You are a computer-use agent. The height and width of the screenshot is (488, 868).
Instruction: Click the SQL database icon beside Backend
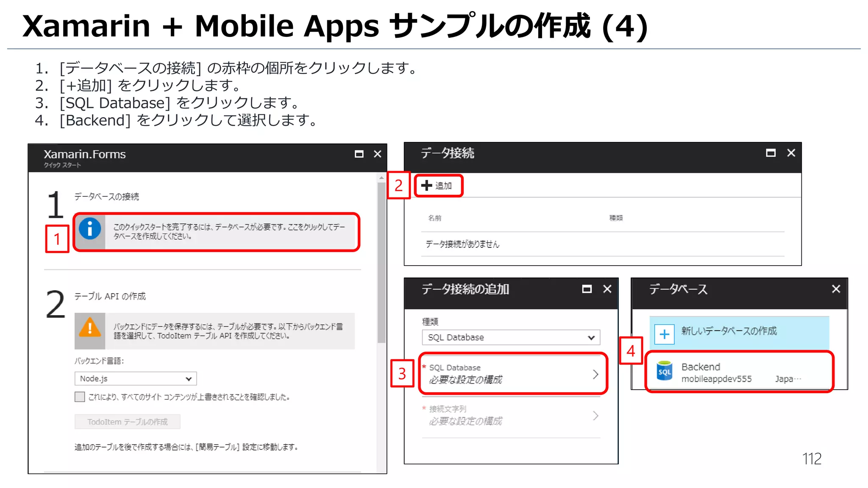pyautogui.click(x=664, y=371)
